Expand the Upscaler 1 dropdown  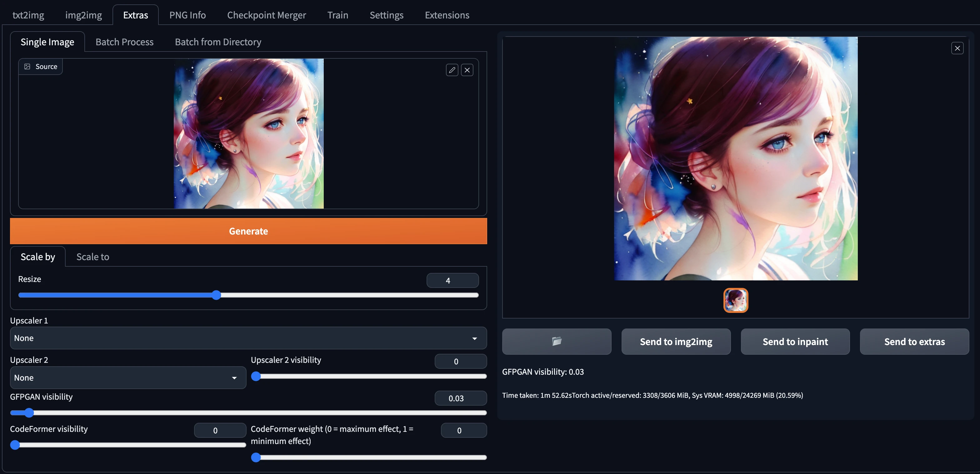[248, 338]
